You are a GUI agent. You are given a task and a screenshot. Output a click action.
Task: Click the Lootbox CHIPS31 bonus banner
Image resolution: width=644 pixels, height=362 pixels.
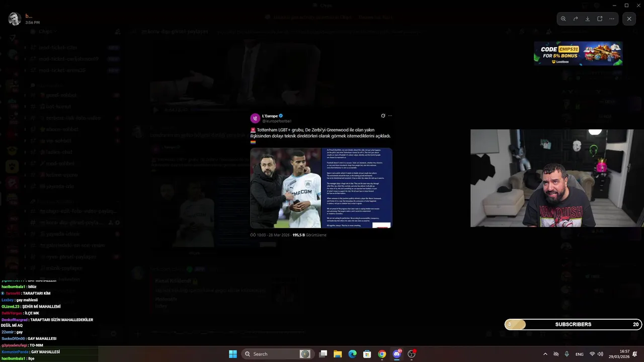coord(578,53)
